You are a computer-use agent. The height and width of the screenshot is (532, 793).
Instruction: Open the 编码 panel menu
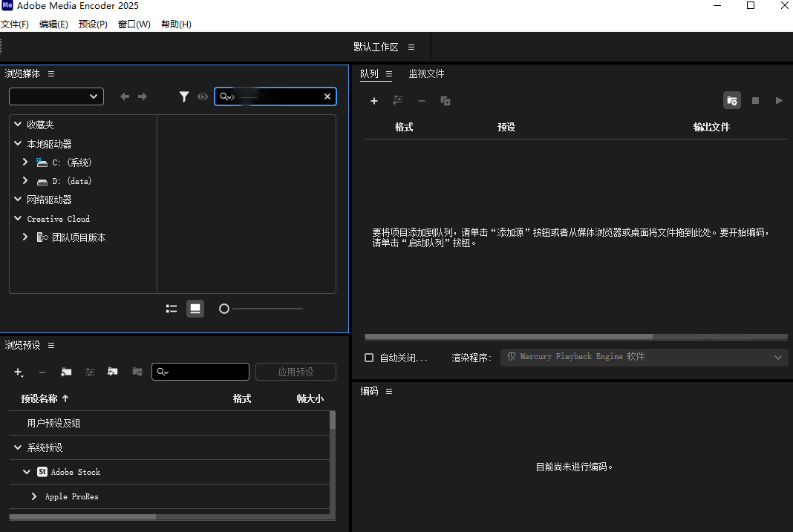tap(389, 392)
